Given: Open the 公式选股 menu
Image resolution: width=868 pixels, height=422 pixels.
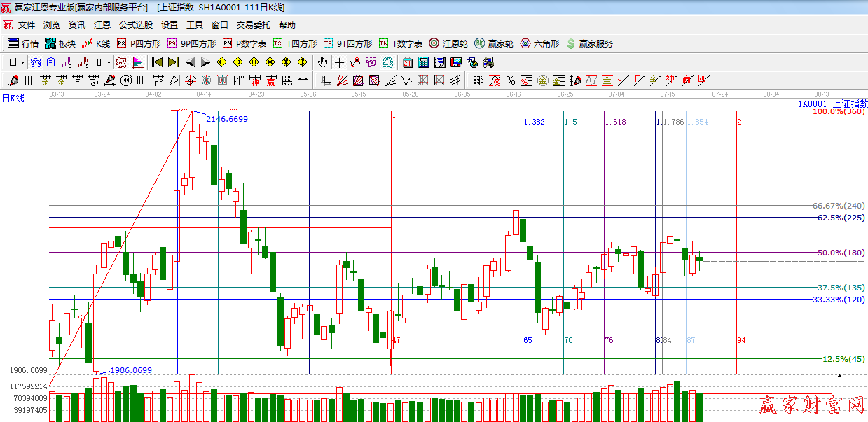Looking at the screenshot, I should 135,25.
